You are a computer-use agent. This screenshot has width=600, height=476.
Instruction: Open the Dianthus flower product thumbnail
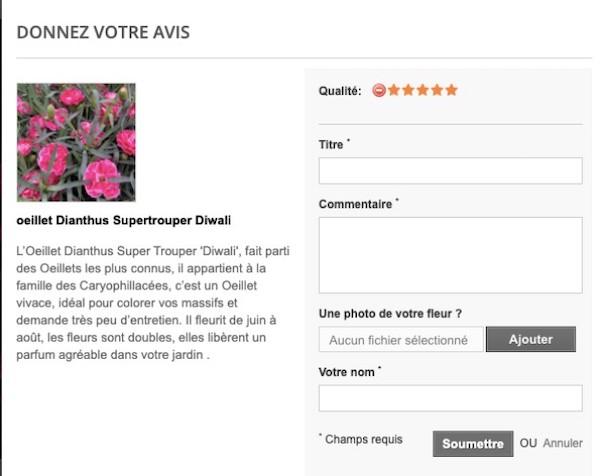[76, 142]
